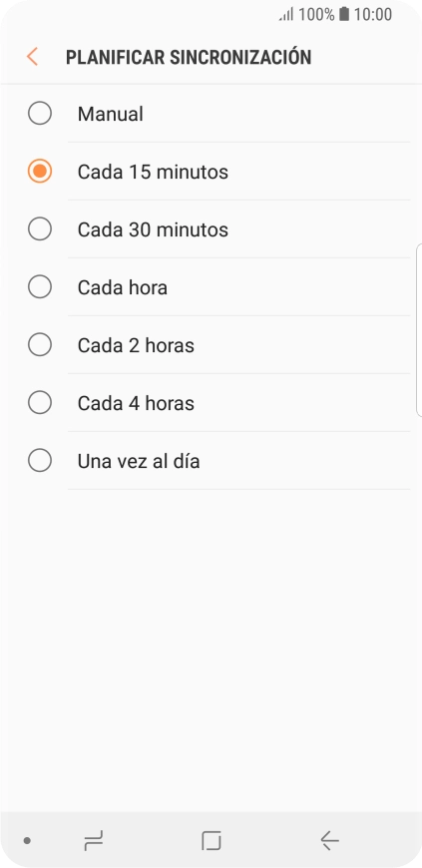Viewport: 422px width, 868px height.
Task: Tap the small dot in navigation bar
Action: 27,841
